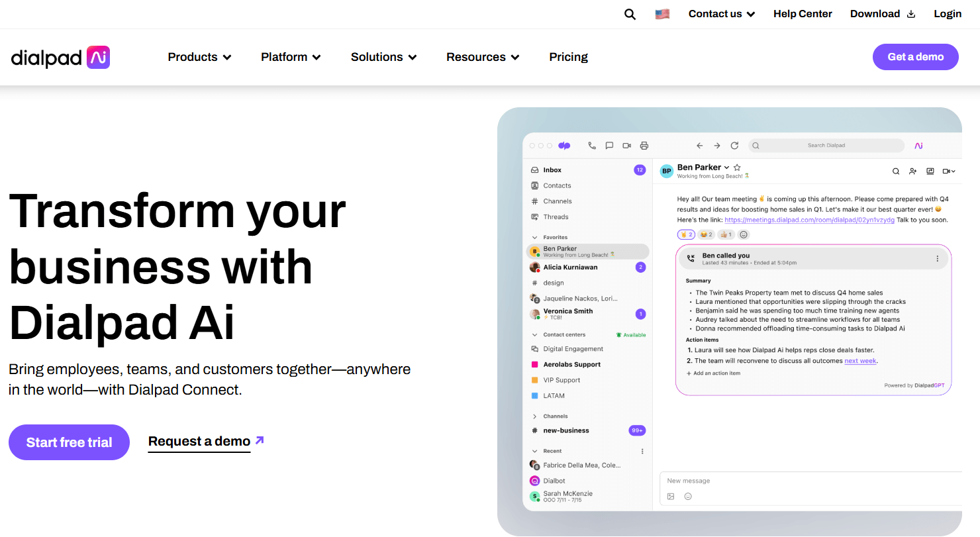The image size is (980, 537).
Task: Expand the Products menu
Action: 199,57
